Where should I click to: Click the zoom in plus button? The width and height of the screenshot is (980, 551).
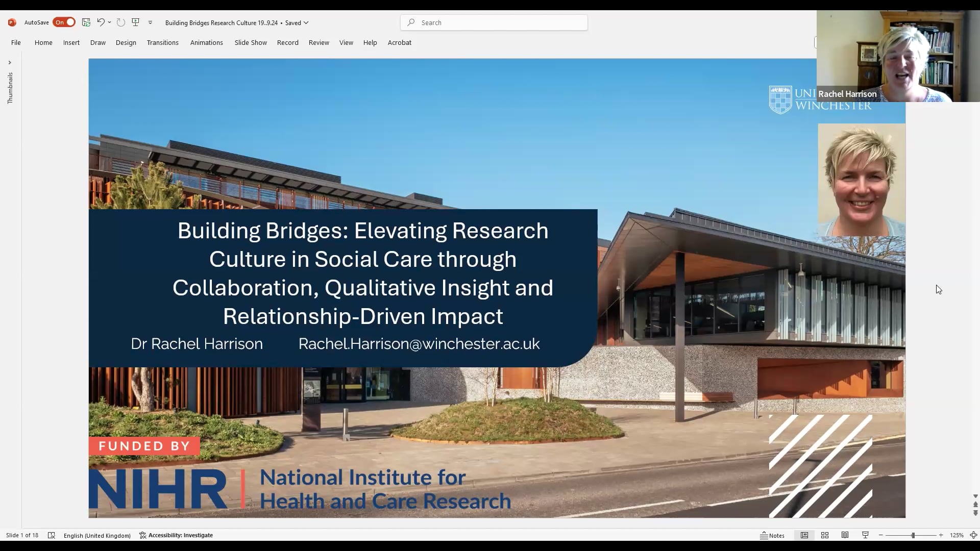coord(941,535)
